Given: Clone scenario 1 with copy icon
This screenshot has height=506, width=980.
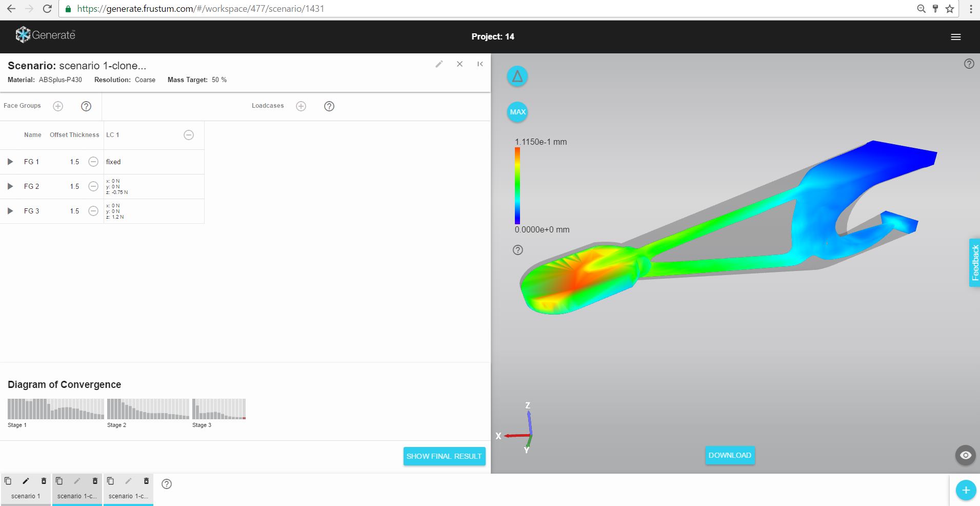Looking at the screenshot, I should tap(8, 481).
